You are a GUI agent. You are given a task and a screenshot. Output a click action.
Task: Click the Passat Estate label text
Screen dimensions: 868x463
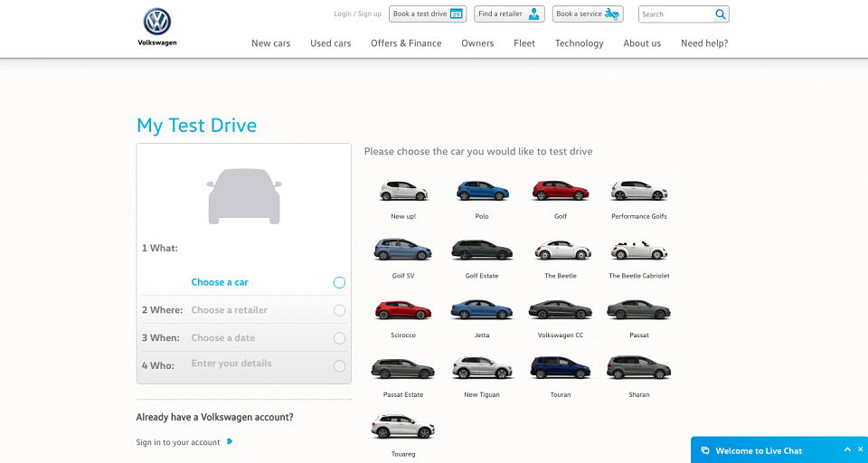[x=403, y=394]
